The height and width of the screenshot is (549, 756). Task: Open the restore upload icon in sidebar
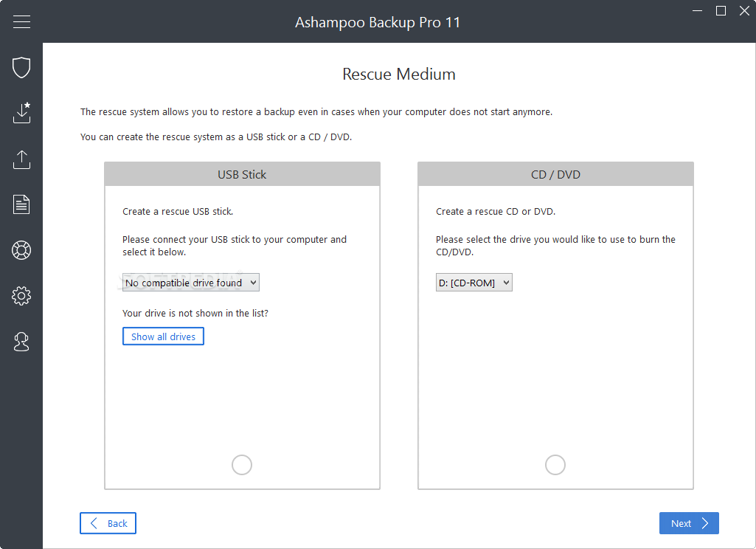(x=21, y=159)
